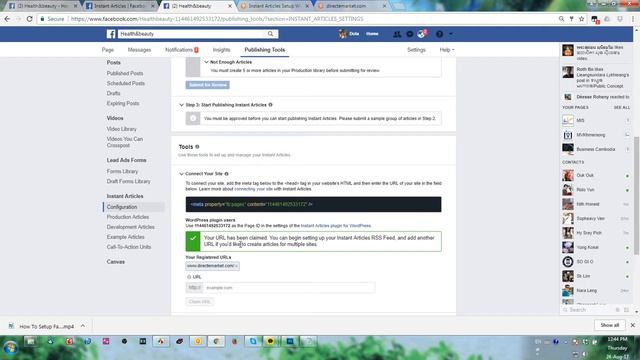This screenshot has width=640, height=360.
Task: Open Windows Start menu orb
Action: tap(10, 348)
